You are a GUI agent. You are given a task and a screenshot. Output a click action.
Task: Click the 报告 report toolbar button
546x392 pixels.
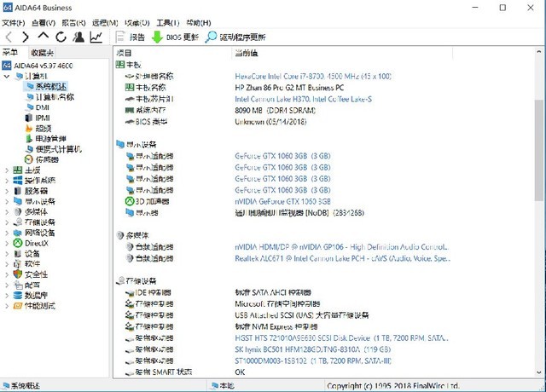tap(131, 37)
